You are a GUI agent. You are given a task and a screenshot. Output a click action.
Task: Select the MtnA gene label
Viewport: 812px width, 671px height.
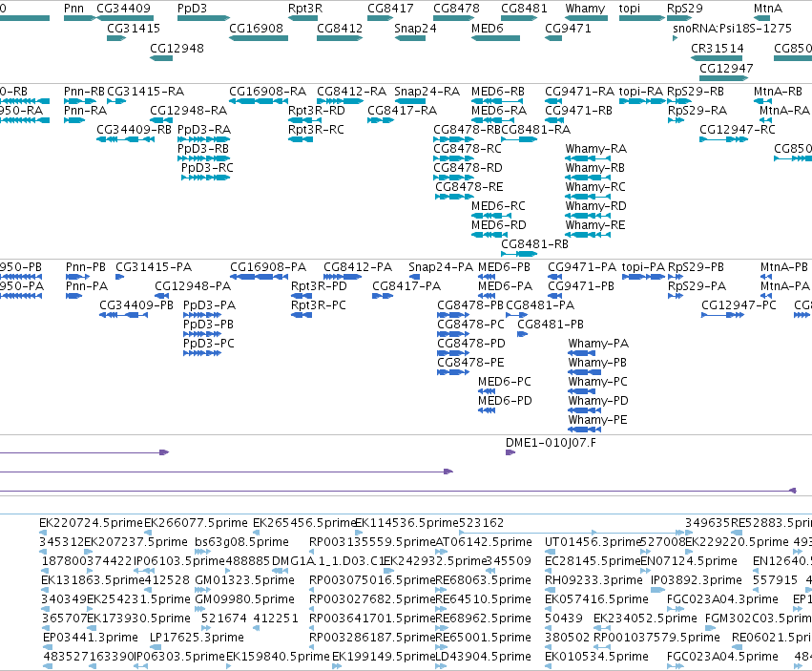click(x=768, y=9)
